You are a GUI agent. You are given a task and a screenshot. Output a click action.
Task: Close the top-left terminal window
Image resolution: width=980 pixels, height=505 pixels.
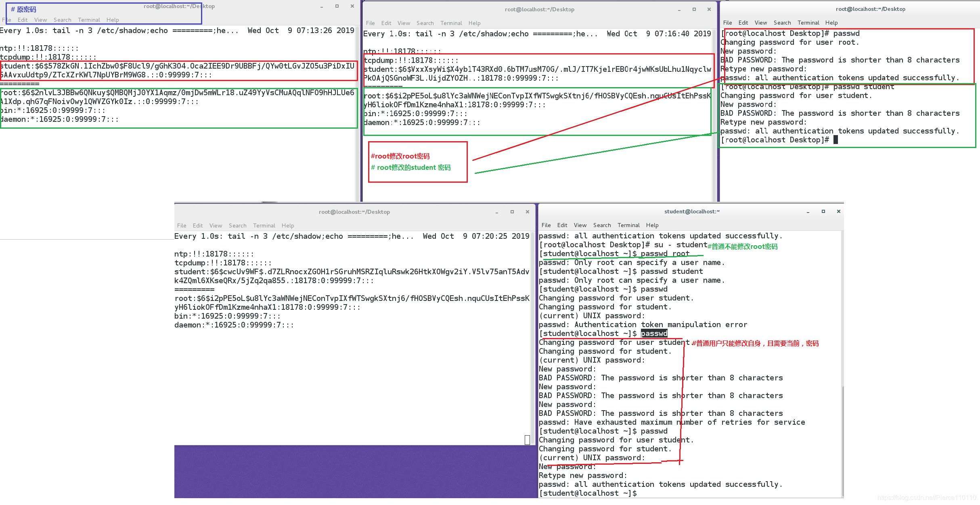352,6
